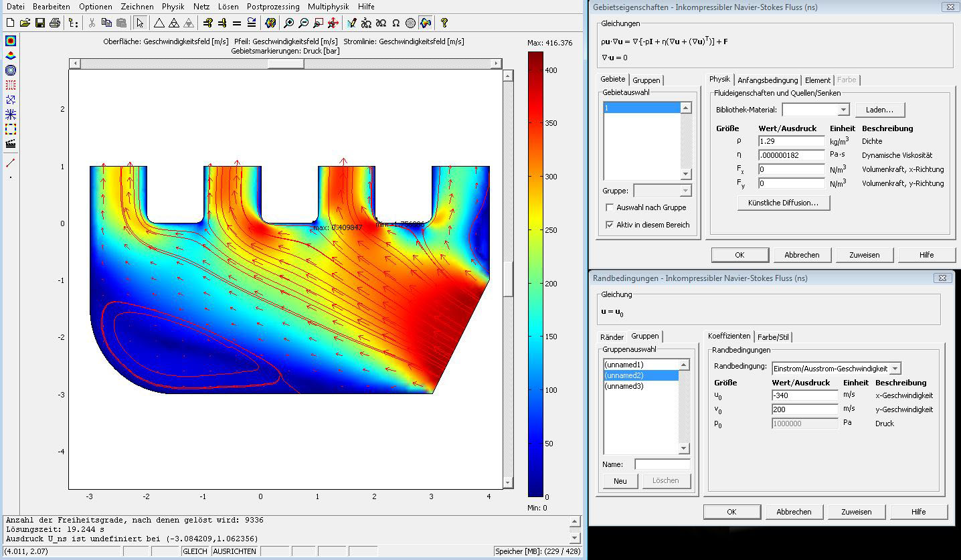Viewport: 961px width, 560px height.
Task: Expand the Randbedingung type dropdown
Action: (895, 369)
